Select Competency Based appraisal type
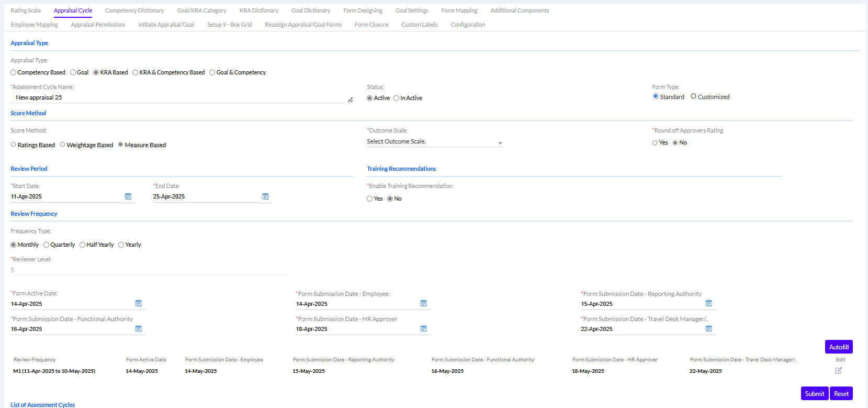The height and width of the screenshot is (408, 868). [x=14, y=73]
